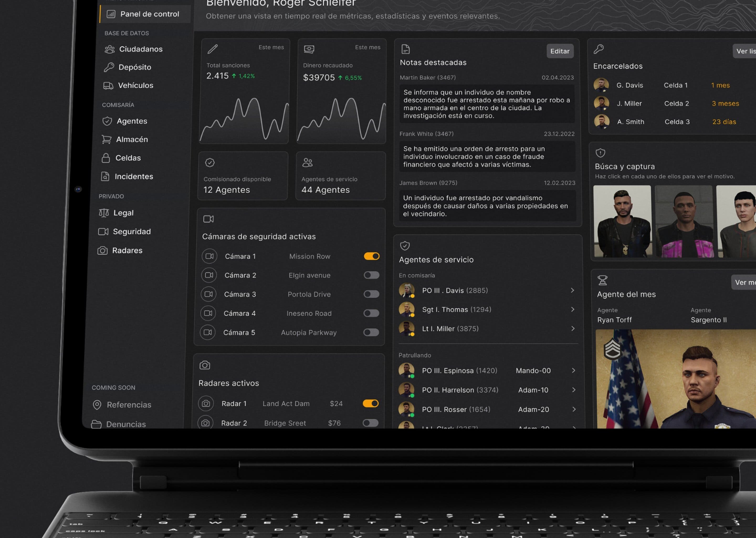756x538 pixels.
Task: Go to the Incidentes menu entry
Action: pyautogui.click(x=133, y=177)
